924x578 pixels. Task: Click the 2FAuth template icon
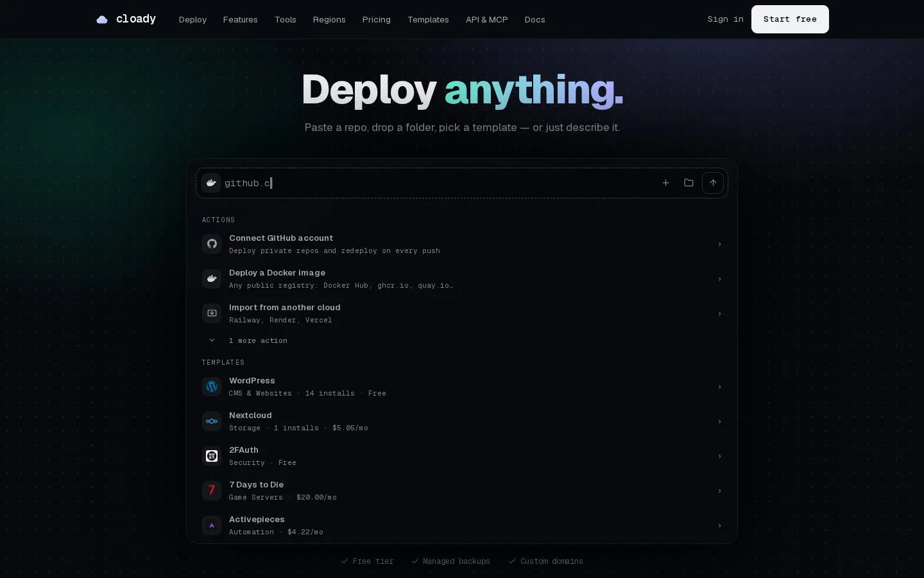[212, 456]
